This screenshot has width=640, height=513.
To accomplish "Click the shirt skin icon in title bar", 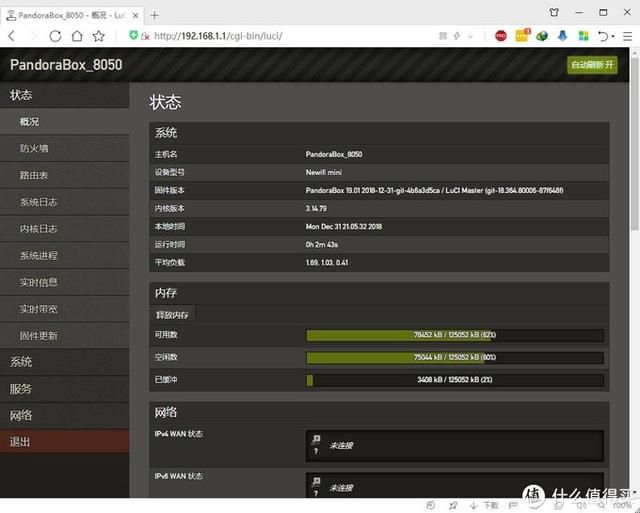I will click(554, 12).
